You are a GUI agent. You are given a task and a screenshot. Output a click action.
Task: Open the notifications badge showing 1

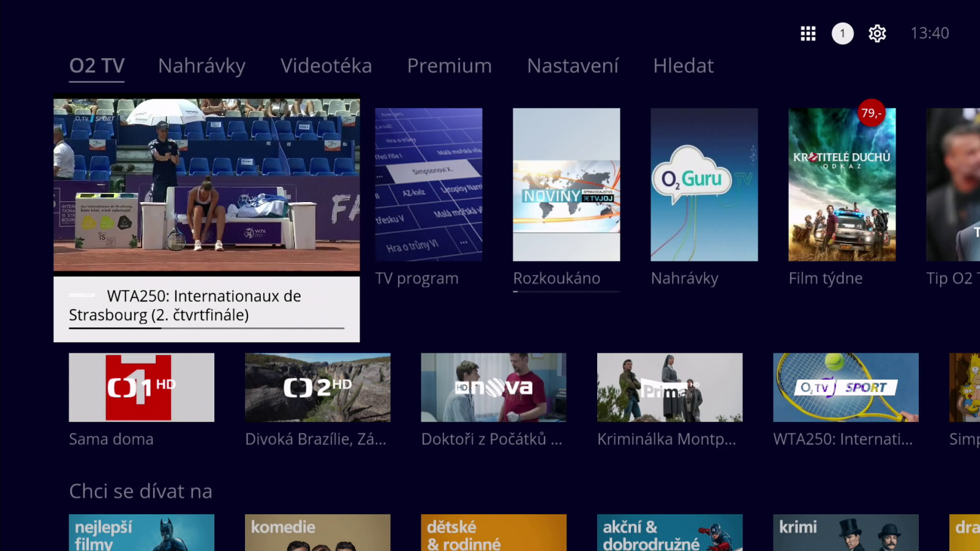[842, 34]
